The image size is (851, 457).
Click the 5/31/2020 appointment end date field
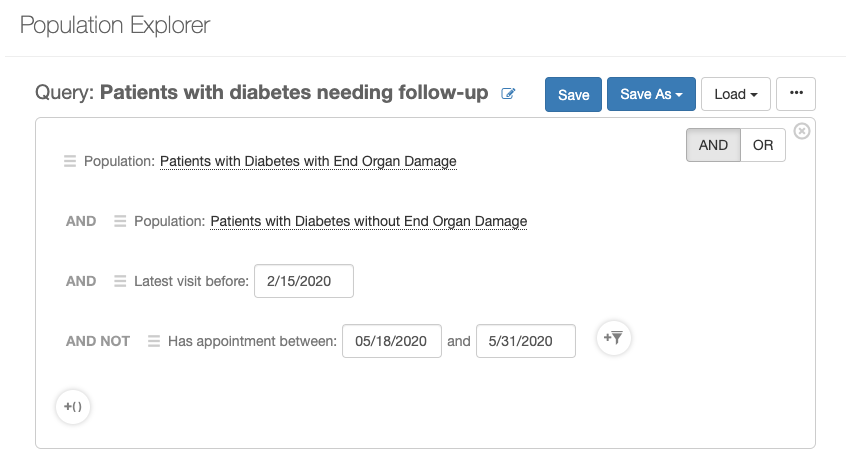coord(526,341)
